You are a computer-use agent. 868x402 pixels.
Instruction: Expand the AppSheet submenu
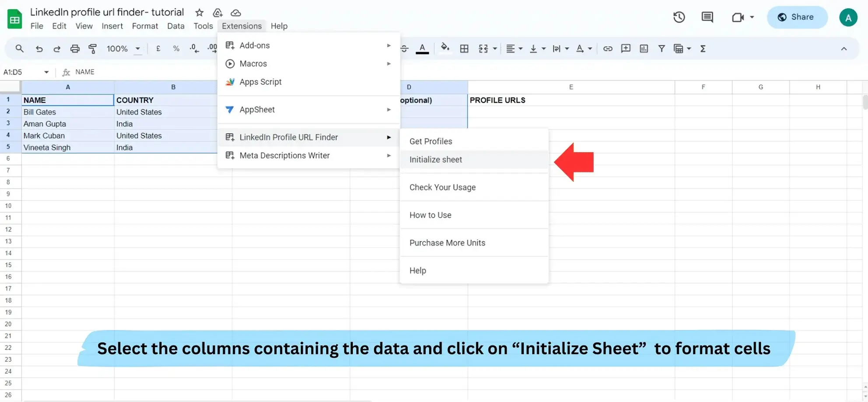[309, 110]
